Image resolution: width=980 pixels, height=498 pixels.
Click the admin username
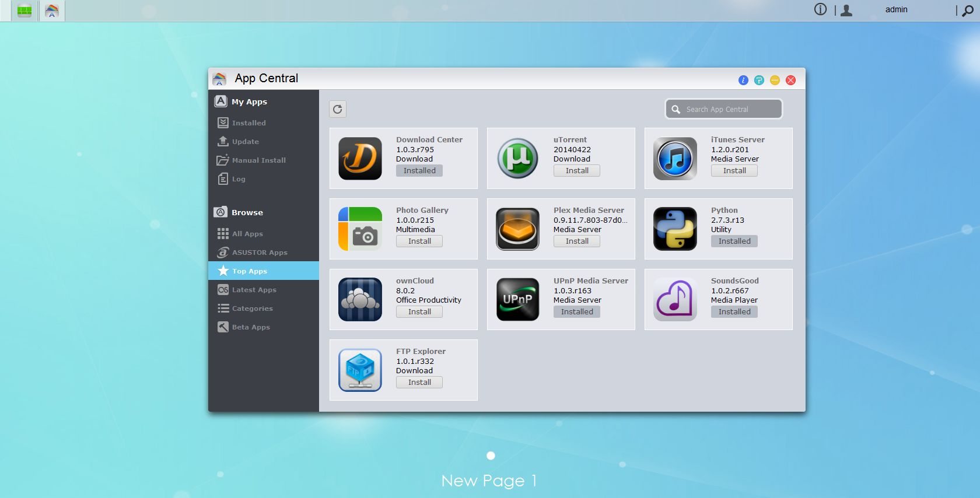click(x=896, y=9)
